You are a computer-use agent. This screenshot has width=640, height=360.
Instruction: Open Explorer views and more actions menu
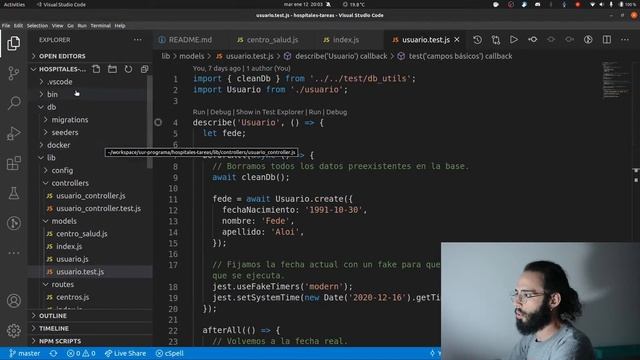coord(138,40)
